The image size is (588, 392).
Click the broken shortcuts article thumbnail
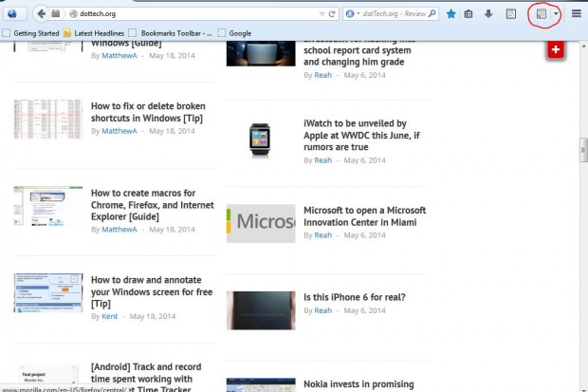[48, 119]
